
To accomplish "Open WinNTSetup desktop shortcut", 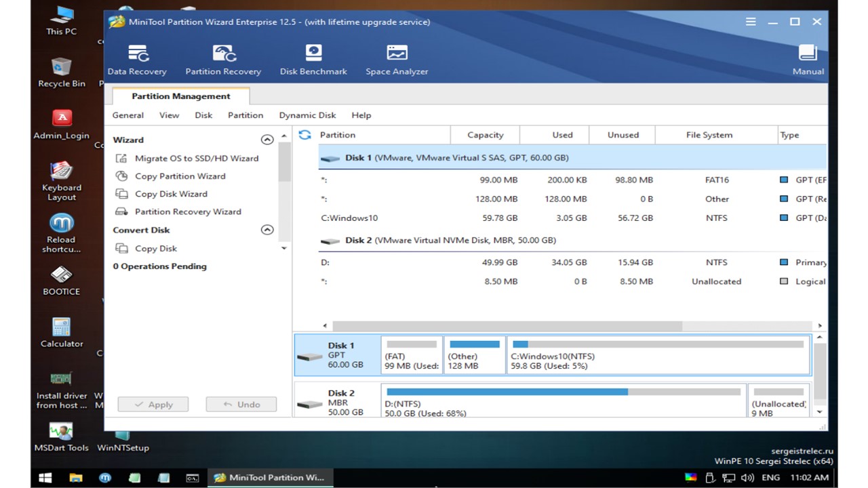I will 123,441.
